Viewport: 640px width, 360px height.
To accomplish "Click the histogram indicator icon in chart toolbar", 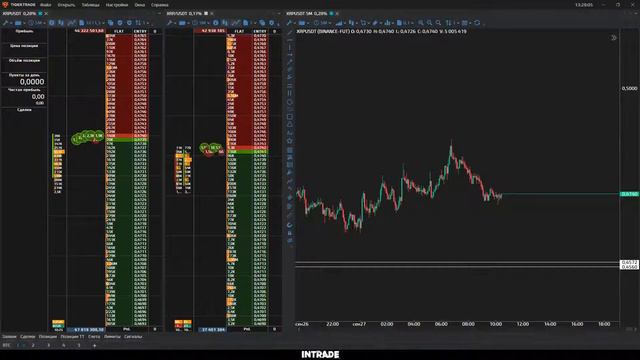I will coord(387,23).
